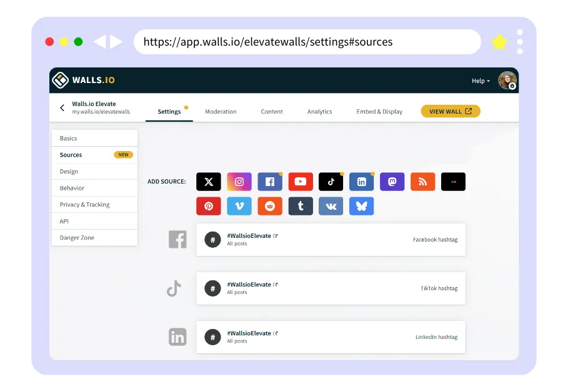Add Instagram as a source
Image resolution: width=568 pixels, height=392 pixels.
click(x=239, y=182)
